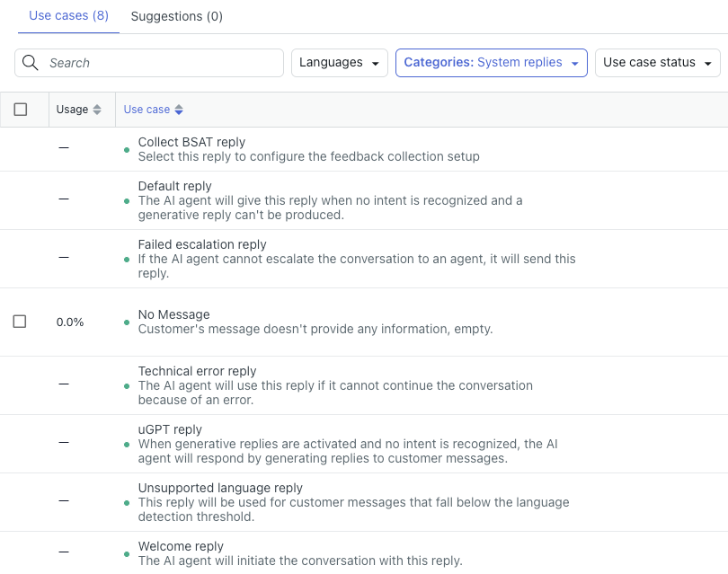Open the Failed escalation reply use case

pos(202,244)
